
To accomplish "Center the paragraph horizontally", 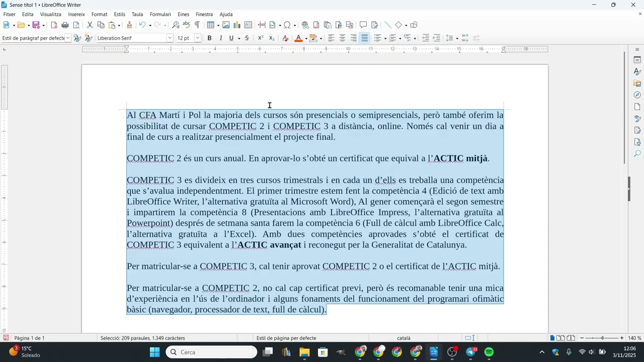I will (342, 38).
